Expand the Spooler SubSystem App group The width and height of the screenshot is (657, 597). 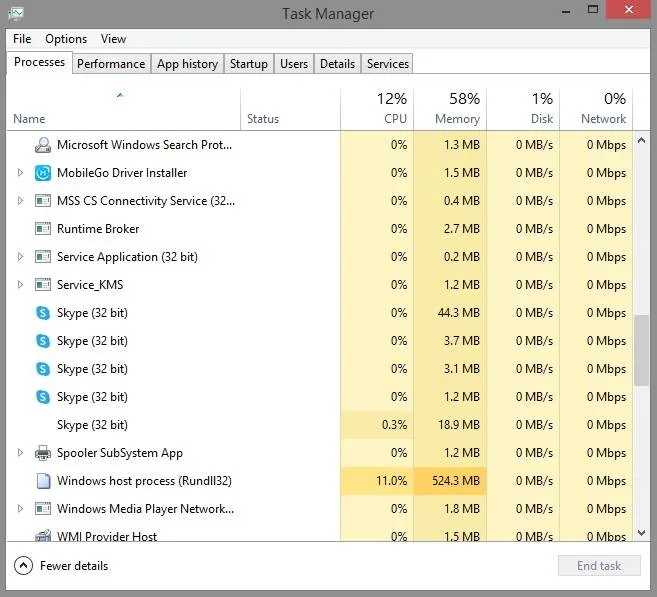click(20, 452)
